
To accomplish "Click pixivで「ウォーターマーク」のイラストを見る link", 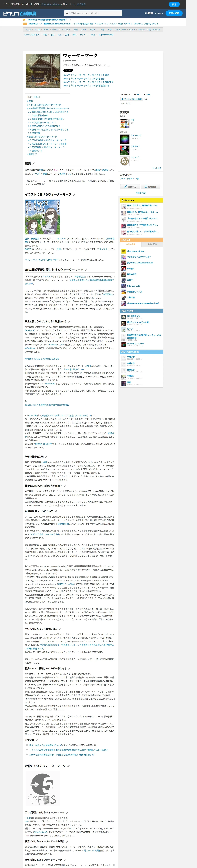I will (x=86, y=75).
